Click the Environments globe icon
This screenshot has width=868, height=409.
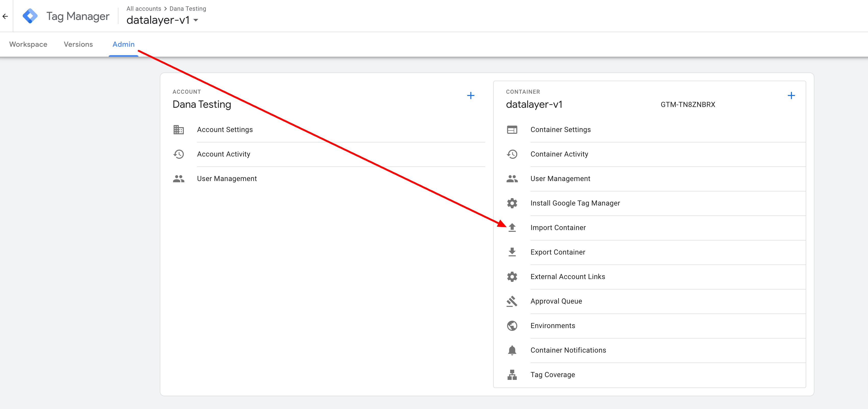pyautogui.click(x=512, y=326)
